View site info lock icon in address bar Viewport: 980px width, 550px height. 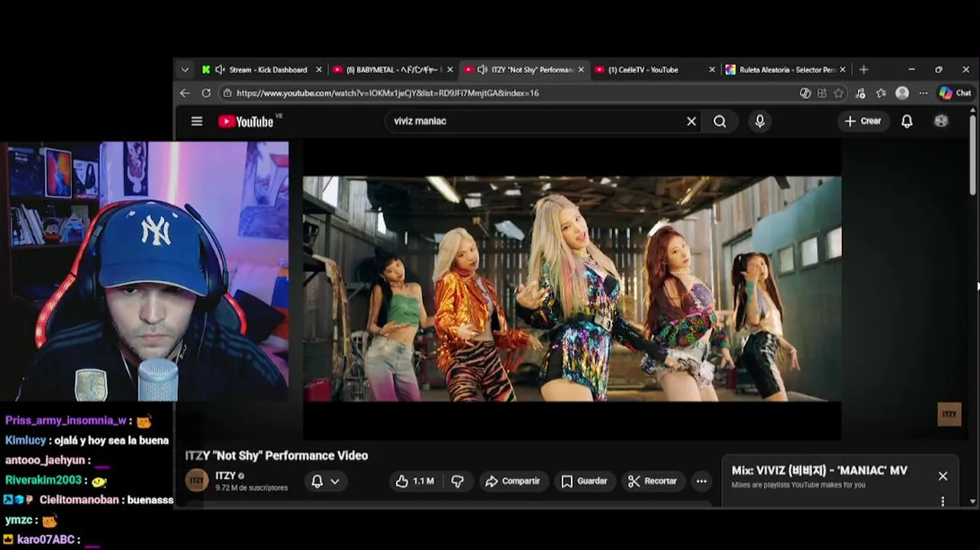pyautogui.click(x=227, y=93)
